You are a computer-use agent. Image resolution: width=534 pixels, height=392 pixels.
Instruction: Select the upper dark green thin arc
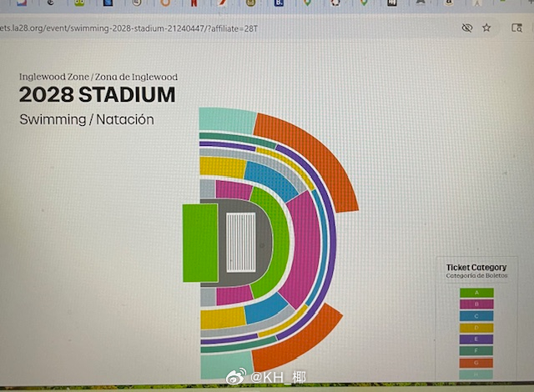pos(237,138)
